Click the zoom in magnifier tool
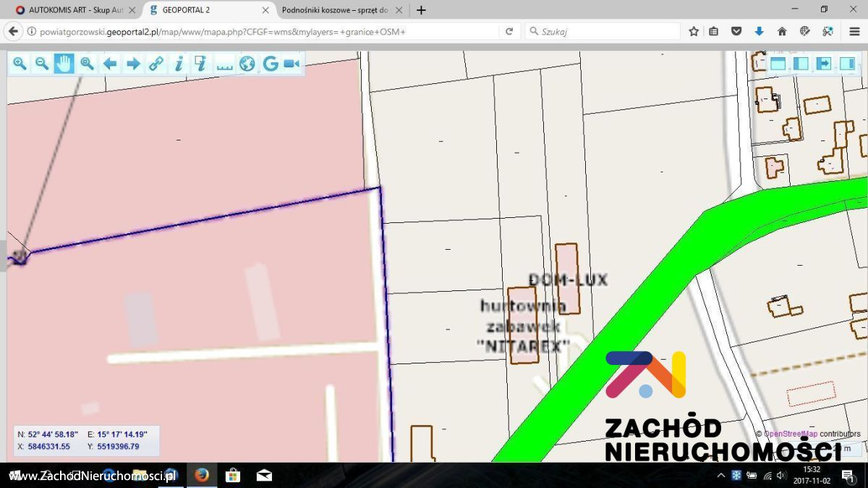This screenshot has height=488, width=868. 20,64
